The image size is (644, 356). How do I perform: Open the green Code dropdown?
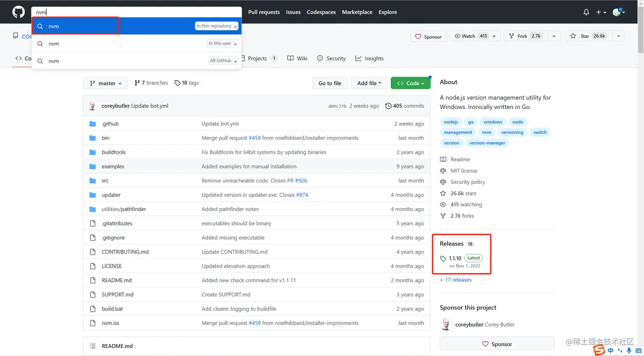[411, 83]
